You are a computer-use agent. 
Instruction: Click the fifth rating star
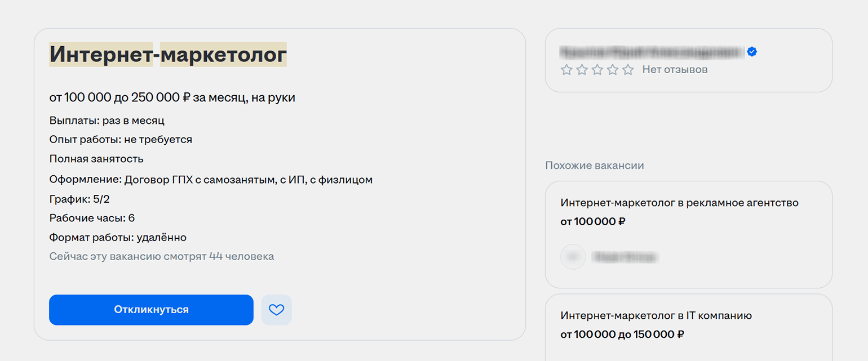pos(628,70)
